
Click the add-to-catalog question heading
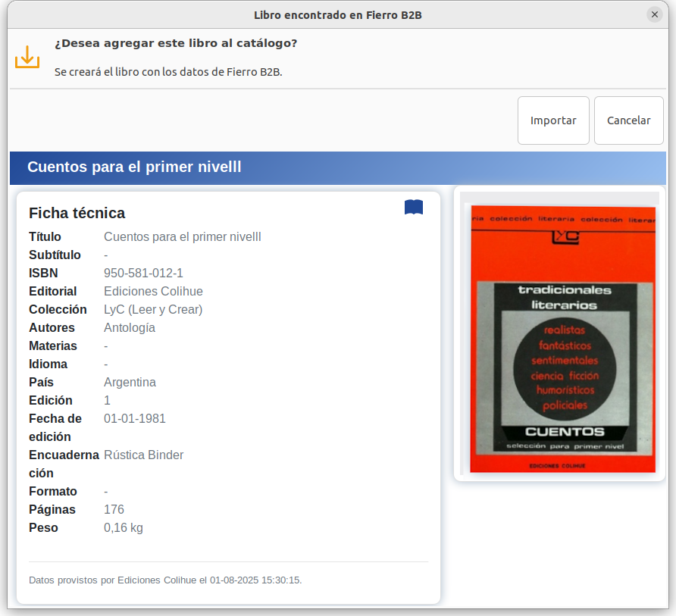[x=176, y=43]
